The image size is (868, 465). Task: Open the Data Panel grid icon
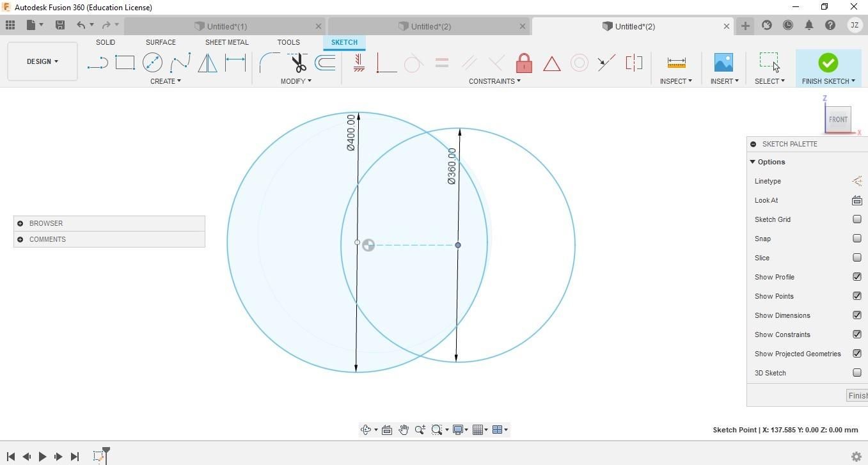click(10, 25)
